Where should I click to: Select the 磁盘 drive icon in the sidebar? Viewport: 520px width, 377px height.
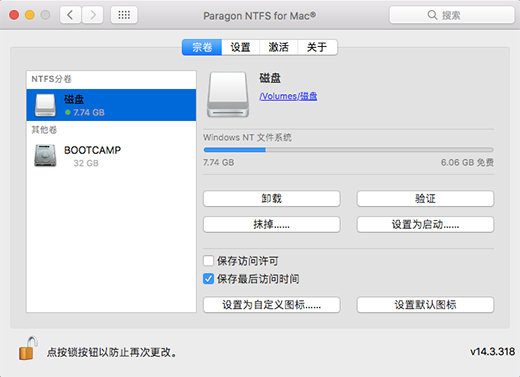point(45,105)
